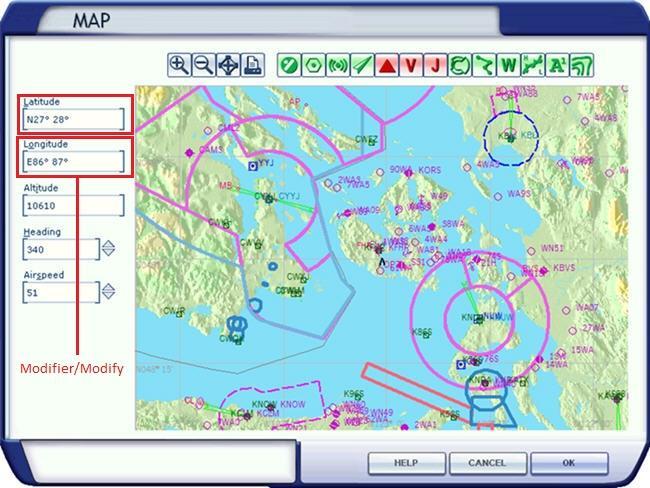Toggle the airspace boundaries layer icon

(x=460, y=65)
